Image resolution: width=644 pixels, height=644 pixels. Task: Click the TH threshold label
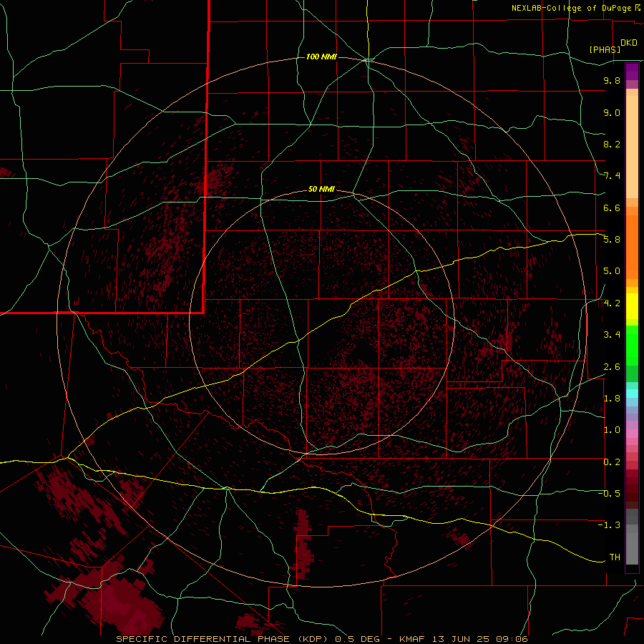tap(615, 557)
